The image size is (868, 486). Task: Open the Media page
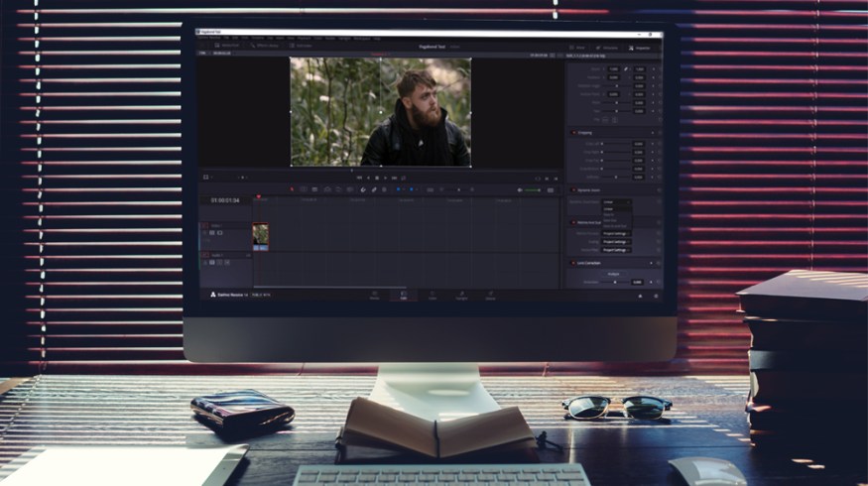click(374, 295)
